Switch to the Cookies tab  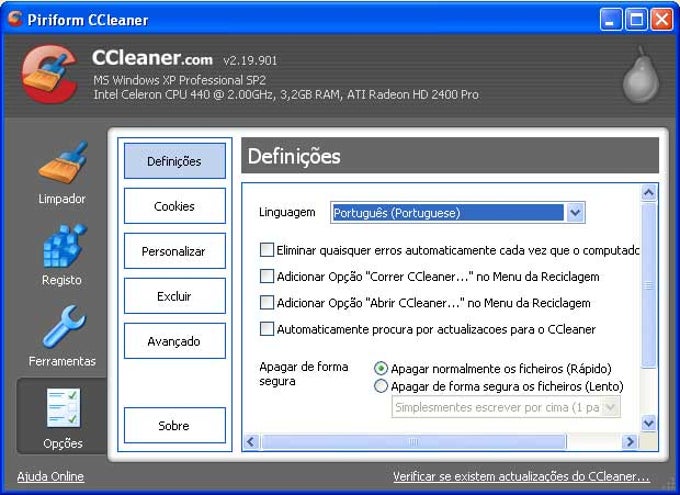(x=175, y=206)
